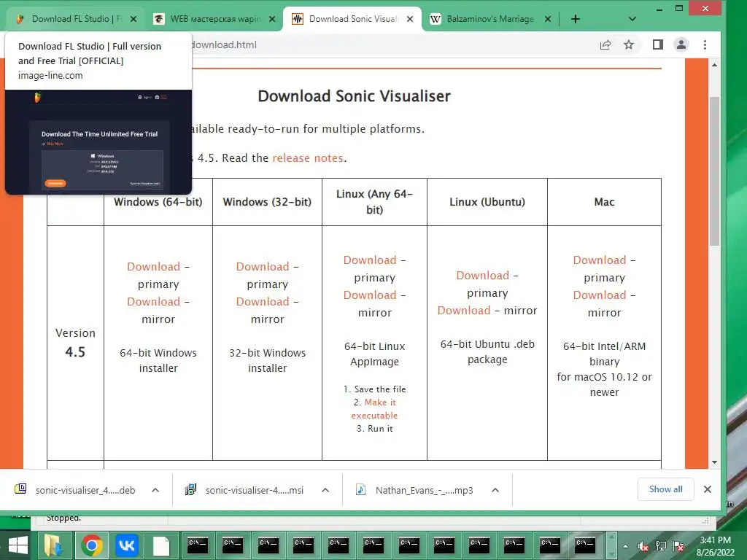Close the Download Sonic Visualiser tab
The image size is (747, 560).
tap(410, 19)
